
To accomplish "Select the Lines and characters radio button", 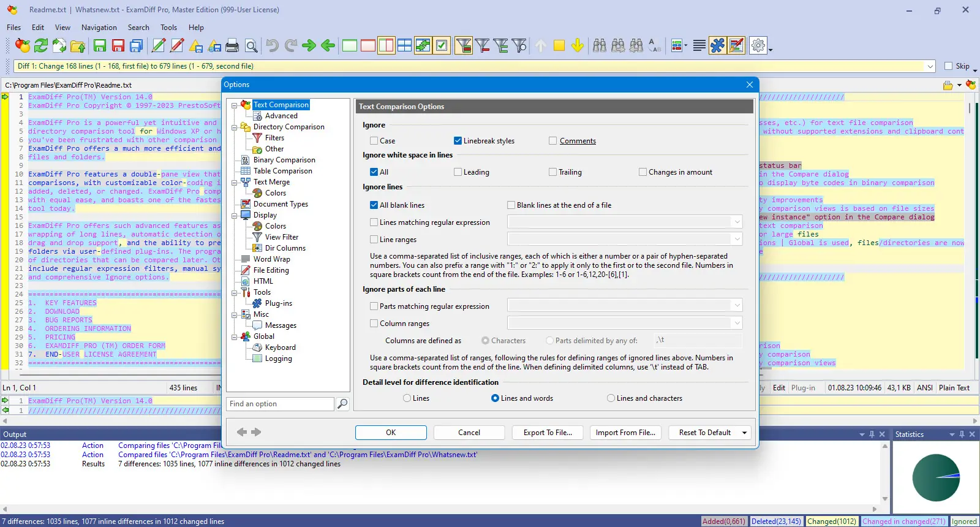I will (611, 398).
